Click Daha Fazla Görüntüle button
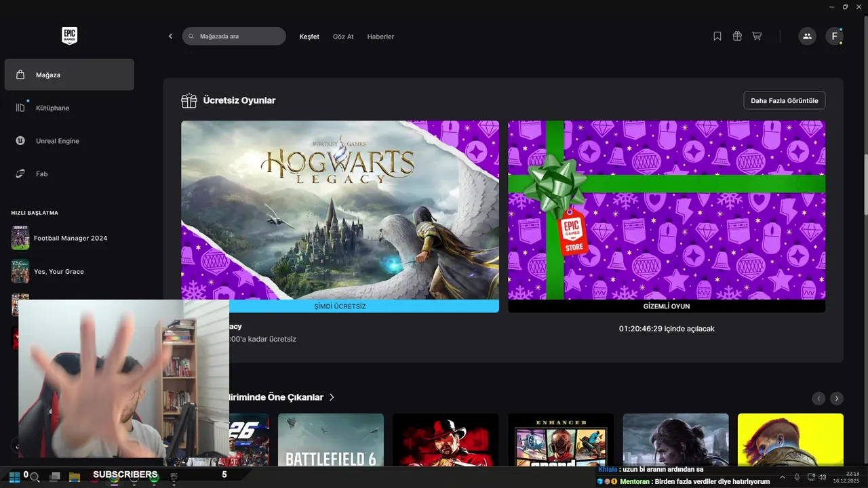The image size is (868, 488). coord(785,101)
